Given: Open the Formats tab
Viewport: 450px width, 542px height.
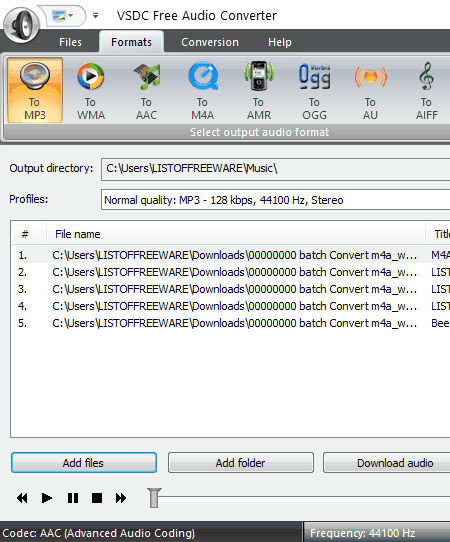Looking at the screenshot, I should point(131,42).
